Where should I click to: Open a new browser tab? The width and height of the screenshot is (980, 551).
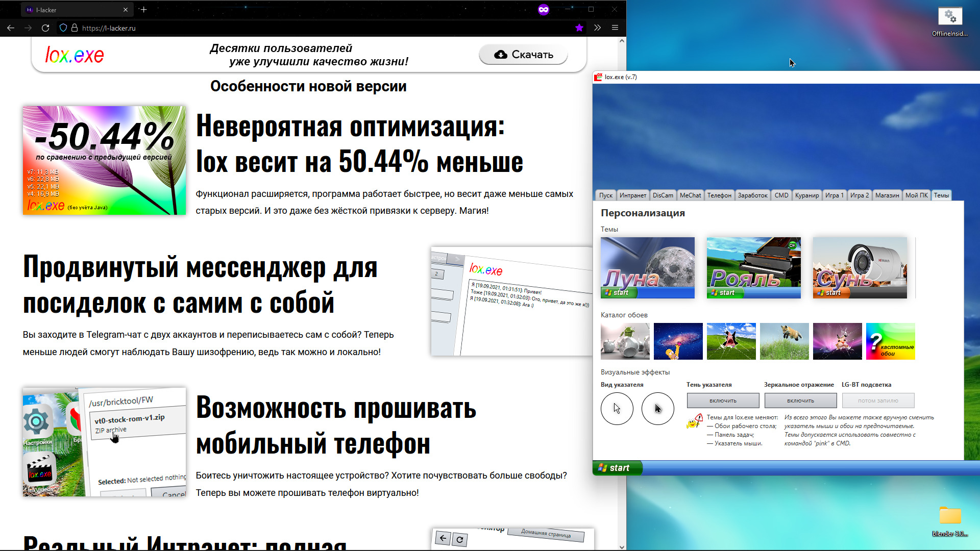pyautogui.click(x=143, y=10)
